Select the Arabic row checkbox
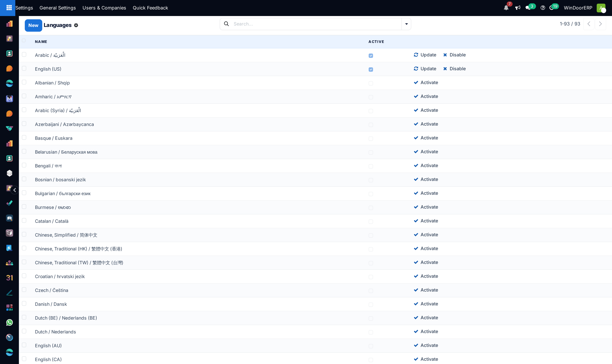The height and width of the screenshot is (364, 612). pos(24,54)
